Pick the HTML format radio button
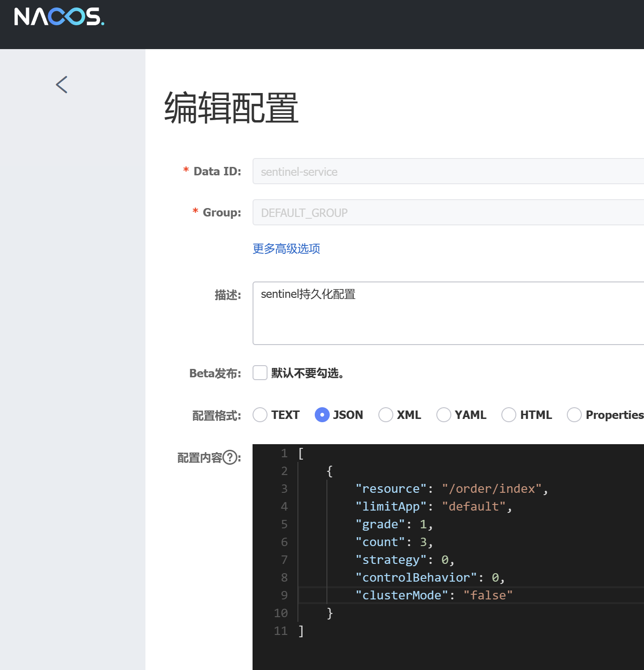 pos(509,415)
